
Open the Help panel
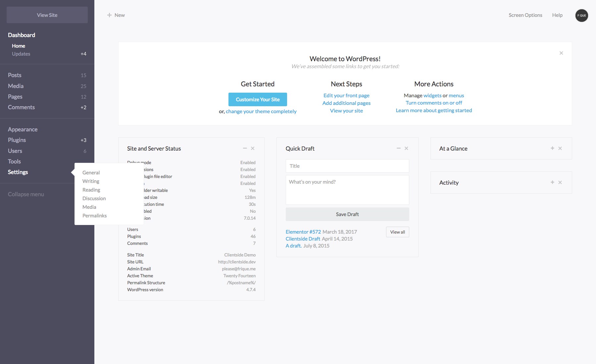557,15
